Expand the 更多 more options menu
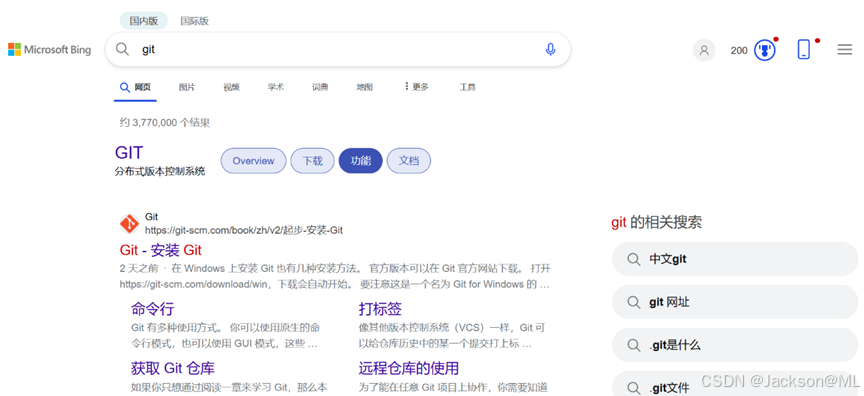The image size is (864, 396). [417, 86]
